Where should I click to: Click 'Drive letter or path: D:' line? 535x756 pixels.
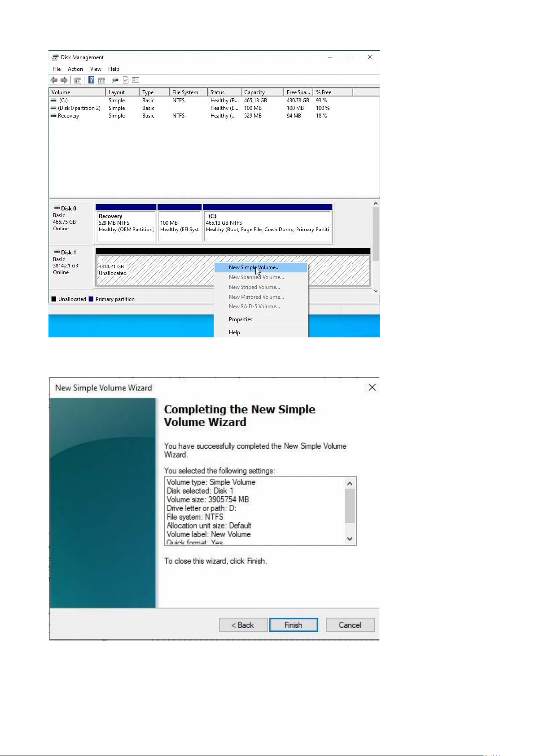click(202, 508)
